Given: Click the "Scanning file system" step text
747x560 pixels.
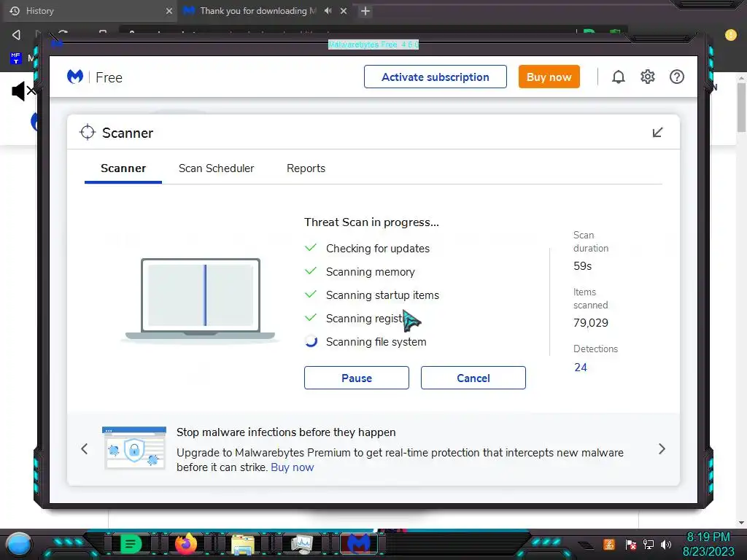Looking at the screenshot, I should pos(376,342).
